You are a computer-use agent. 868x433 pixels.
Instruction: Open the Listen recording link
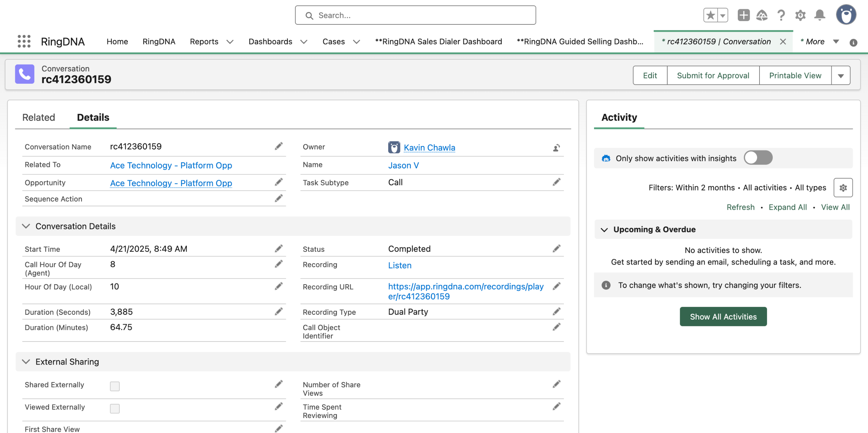click(x=399, y=265)
